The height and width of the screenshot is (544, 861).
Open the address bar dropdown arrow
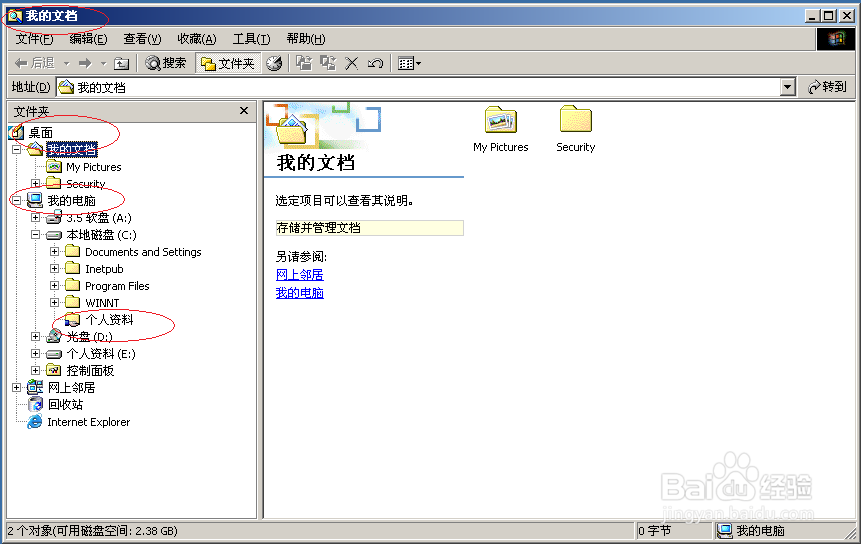pos(788,87)
